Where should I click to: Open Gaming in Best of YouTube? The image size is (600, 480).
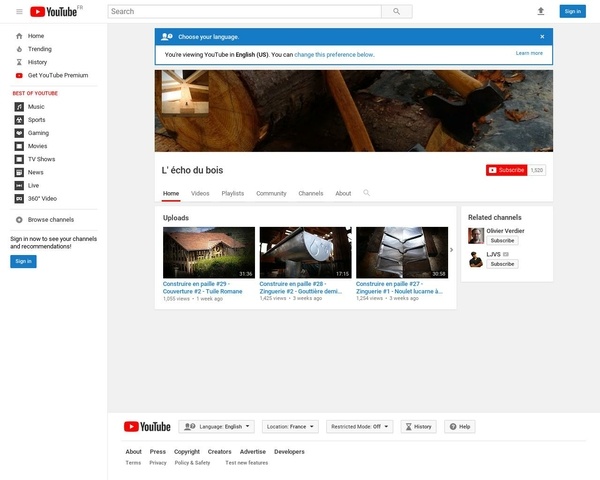pyautogui.click(x=38, y=132)
